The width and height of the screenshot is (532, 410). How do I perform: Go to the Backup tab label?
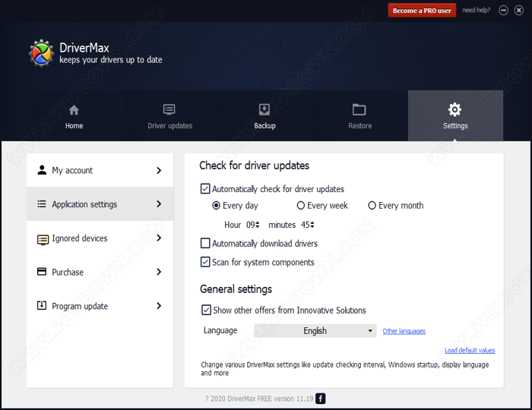[264, 126]
